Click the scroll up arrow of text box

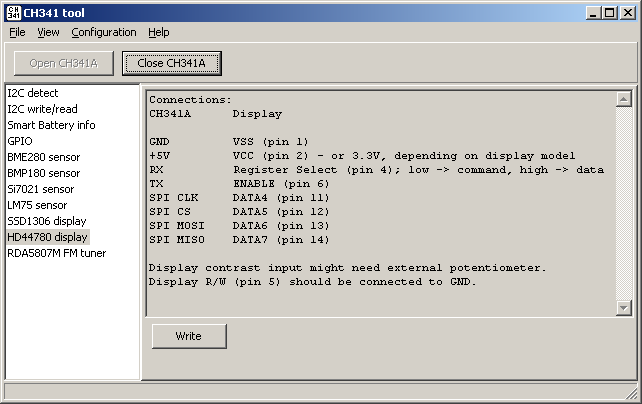pos(624,99)
